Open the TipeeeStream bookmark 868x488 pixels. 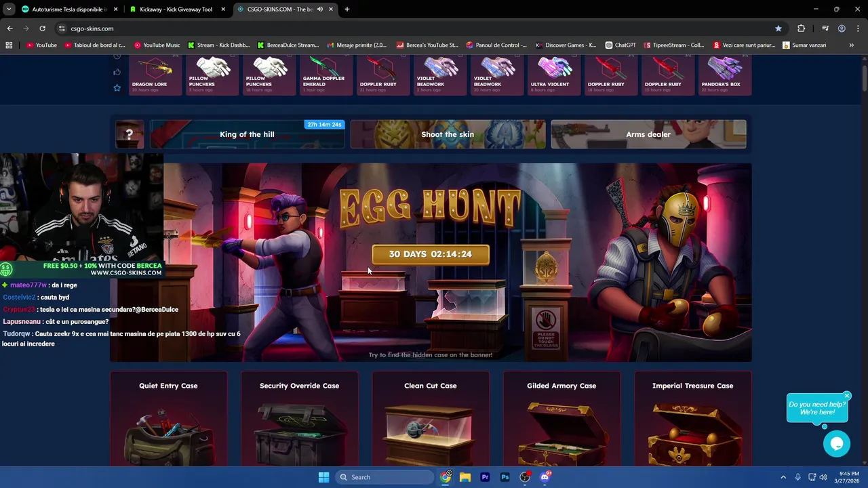[x=675, y=45]
